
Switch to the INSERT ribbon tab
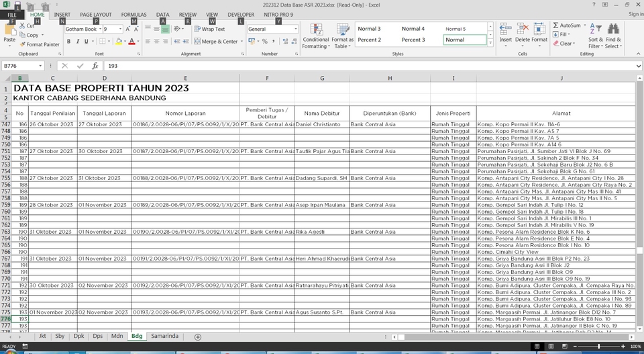point(62,15)
